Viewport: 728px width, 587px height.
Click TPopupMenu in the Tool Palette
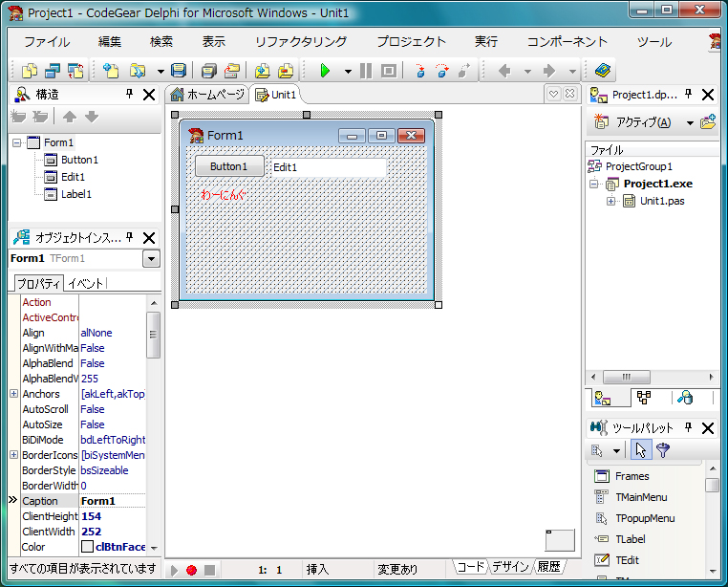coord(645,518)
